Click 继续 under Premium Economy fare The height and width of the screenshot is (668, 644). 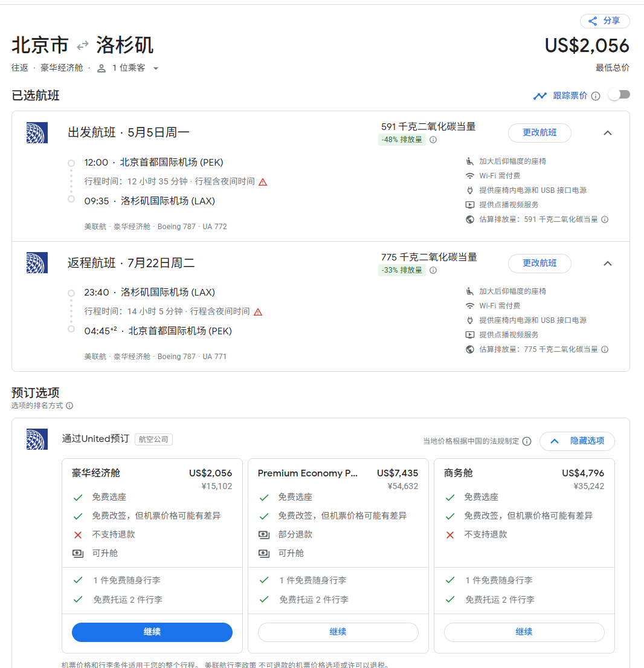click(338, 632)
